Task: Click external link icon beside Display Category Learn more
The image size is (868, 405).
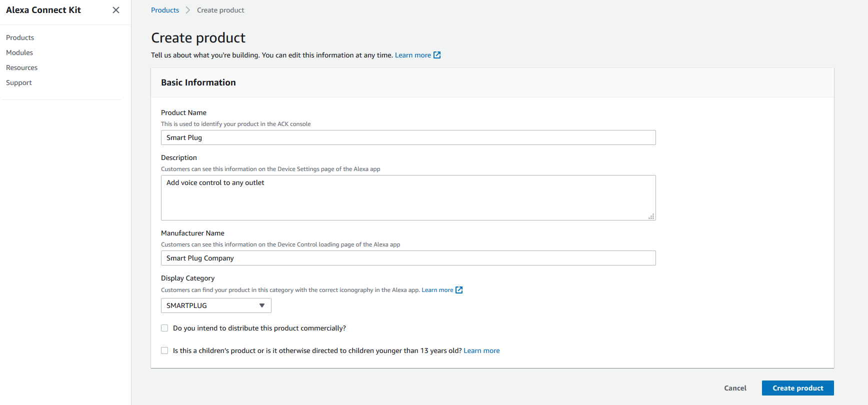Action: (459, 290)
